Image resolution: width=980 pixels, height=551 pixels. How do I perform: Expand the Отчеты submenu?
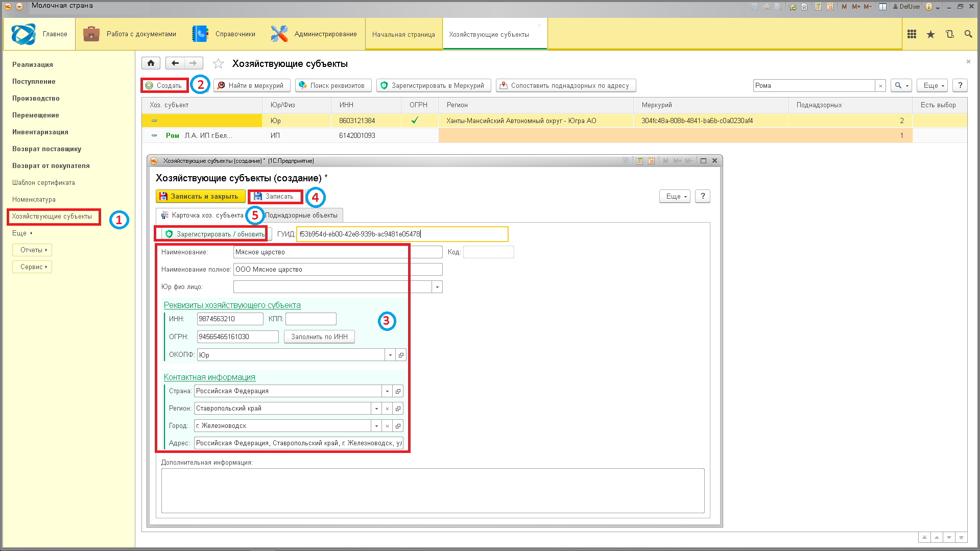[32, 250]
